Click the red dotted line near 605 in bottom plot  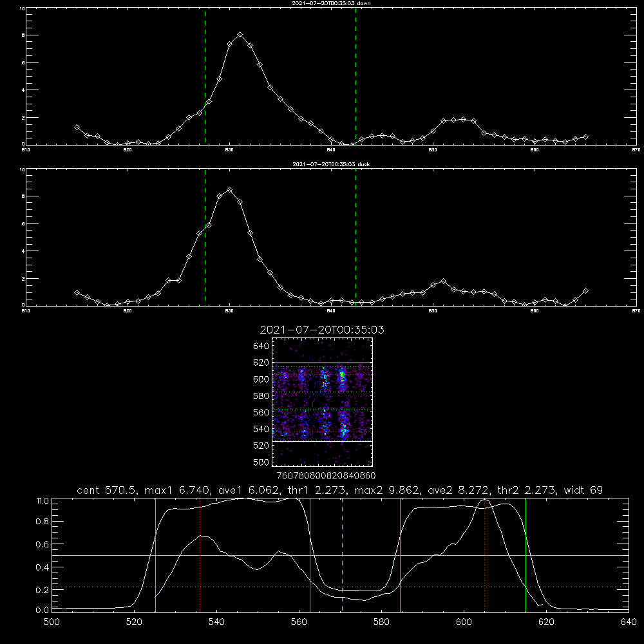click(x=485, y=554)
